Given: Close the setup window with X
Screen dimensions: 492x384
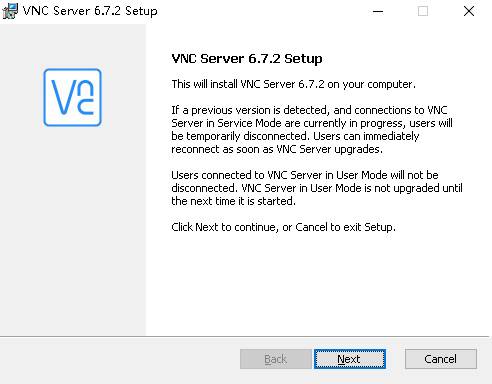Looking at the screenshot, I should [x=469, y=11].
